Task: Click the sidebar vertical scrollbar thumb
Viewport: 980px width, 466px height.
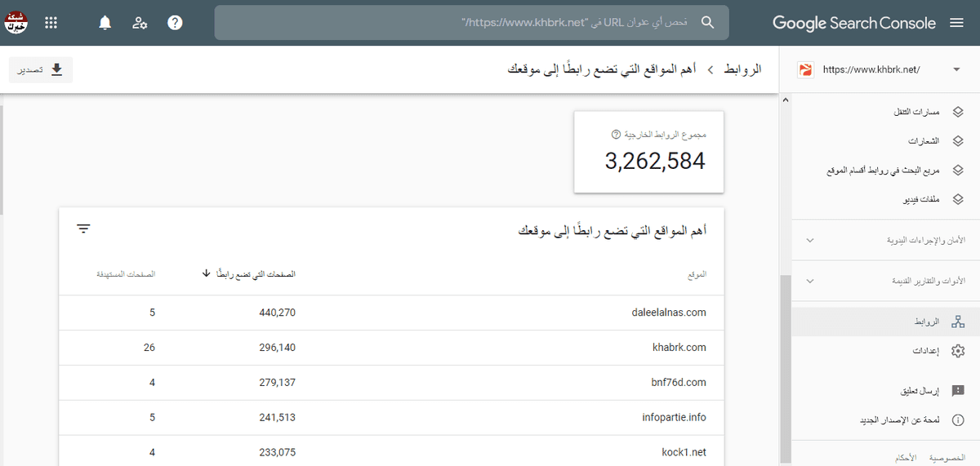Action: pyautogui.click(x=786, y=367)
